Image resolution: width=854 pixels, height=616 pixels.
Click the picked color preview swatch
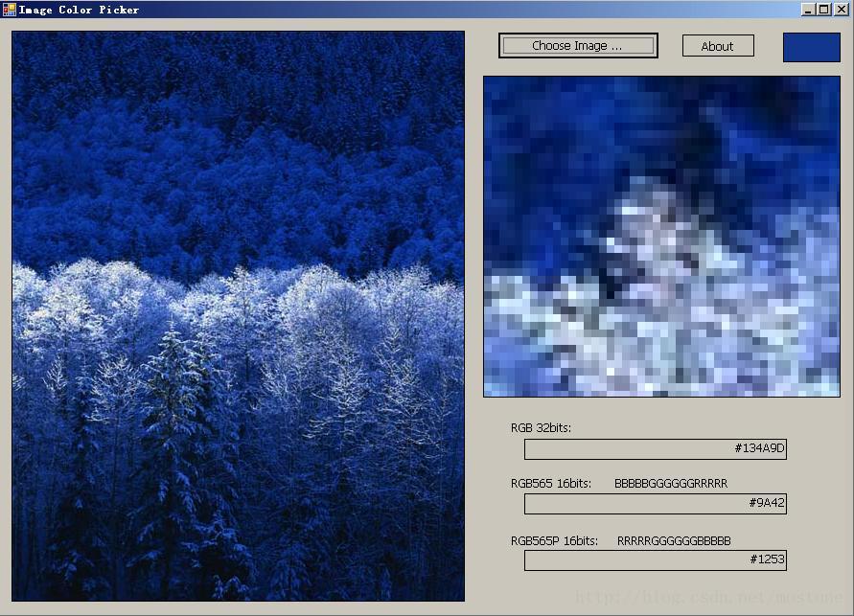click(x=811, y=47)
